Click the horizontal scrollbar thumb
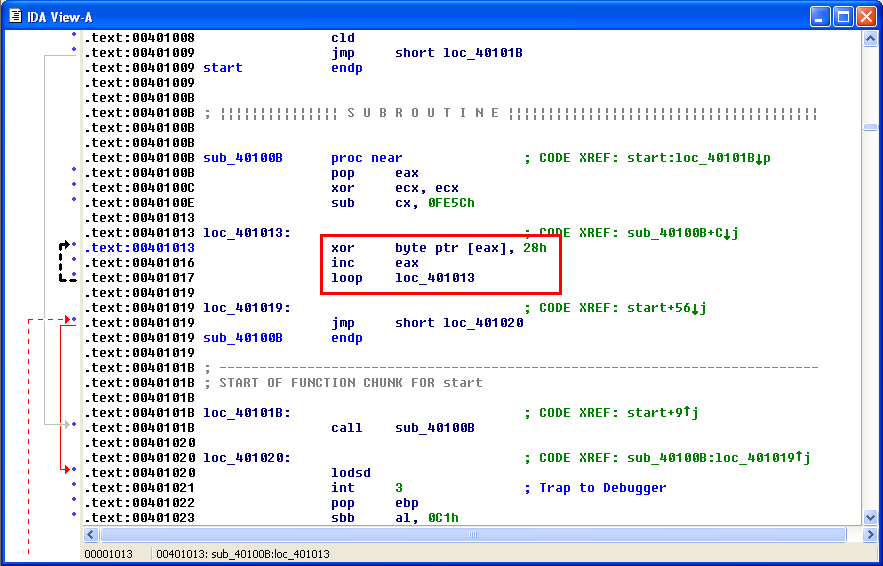This screenshot has width=883, height=566. coord(471,534)
